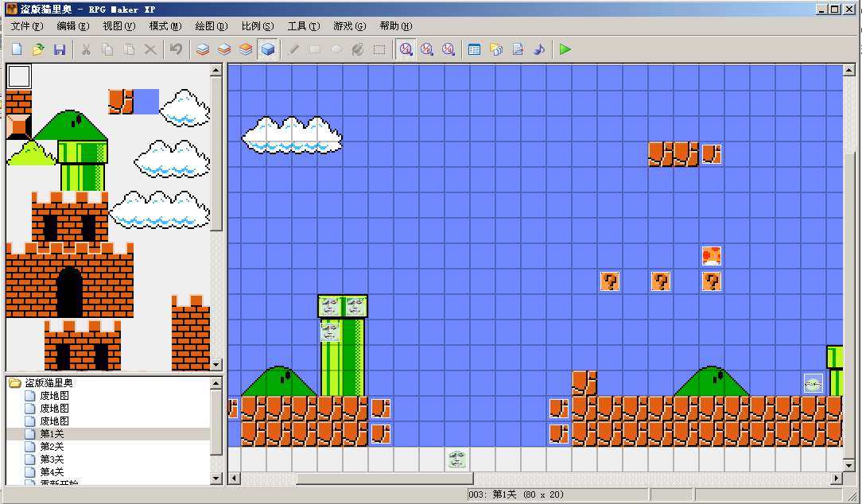The image size is (862, 504).
Task: Open the 绘图(D) menu
Action: [x=211, y=25]
